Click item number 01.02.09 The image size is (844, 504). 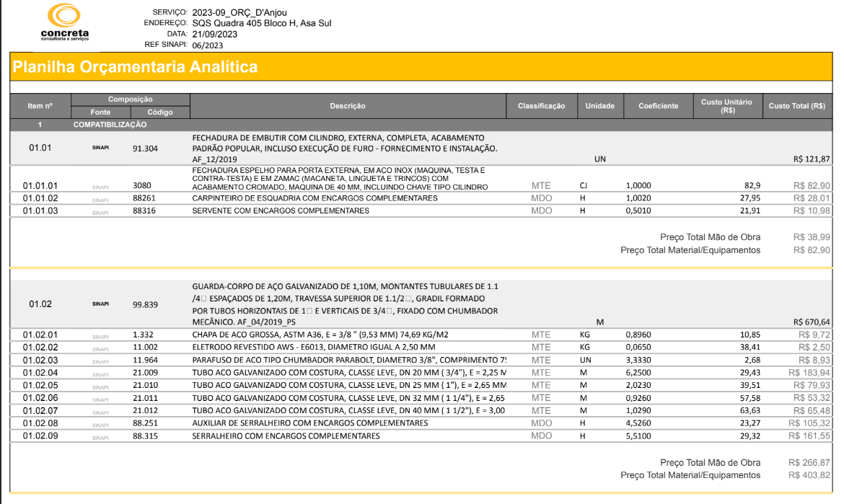pyautogui.click(x=40, y=436)
